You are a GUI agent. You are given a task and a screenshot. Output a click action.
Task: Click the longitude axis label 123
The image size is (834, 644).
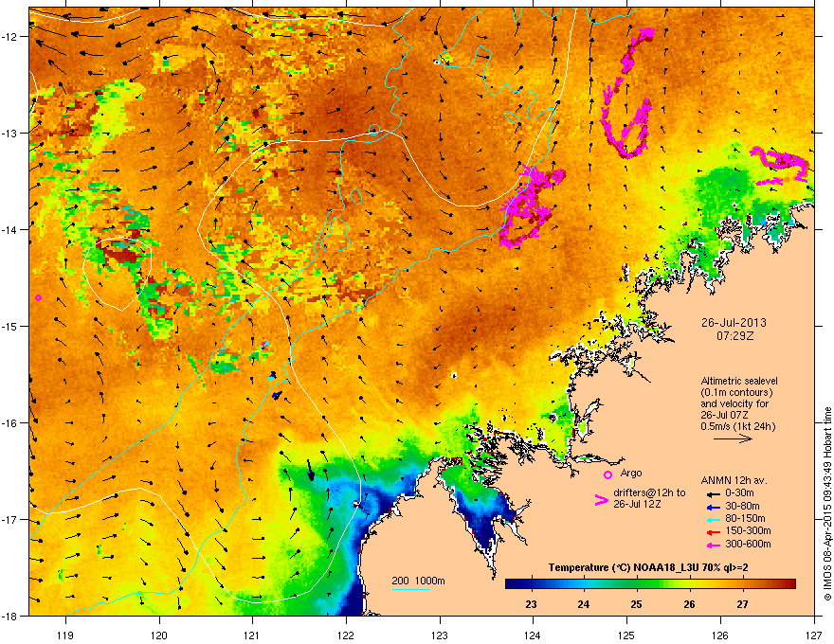coord(440,635)
